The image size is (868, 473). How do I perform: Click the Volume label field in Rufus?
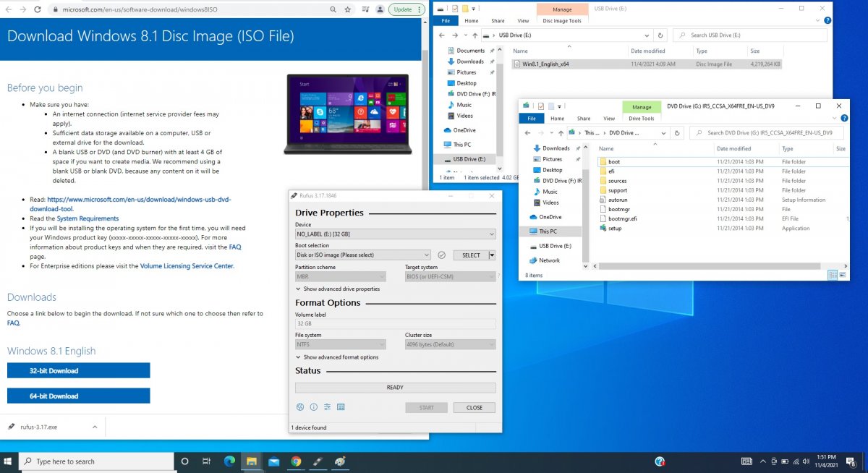tap(395, 323)
